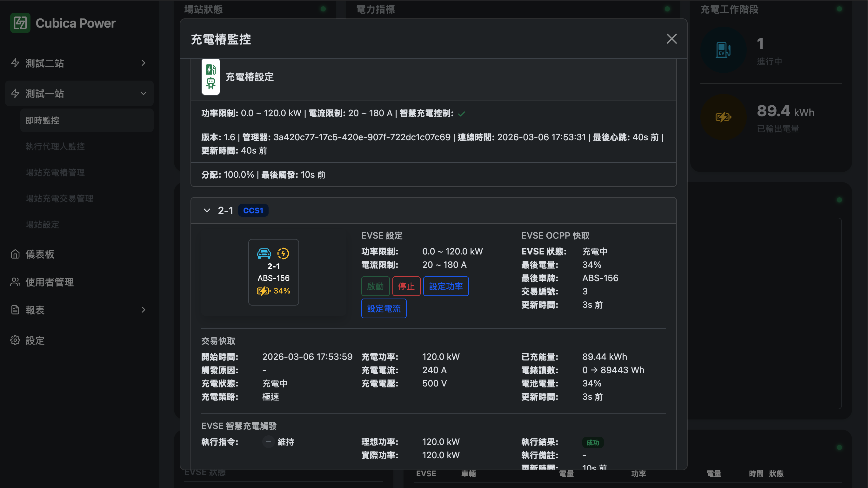The width and height of the screenshot is (868, 488).
Task: Click the reports document icon
Action: [15, 310]
